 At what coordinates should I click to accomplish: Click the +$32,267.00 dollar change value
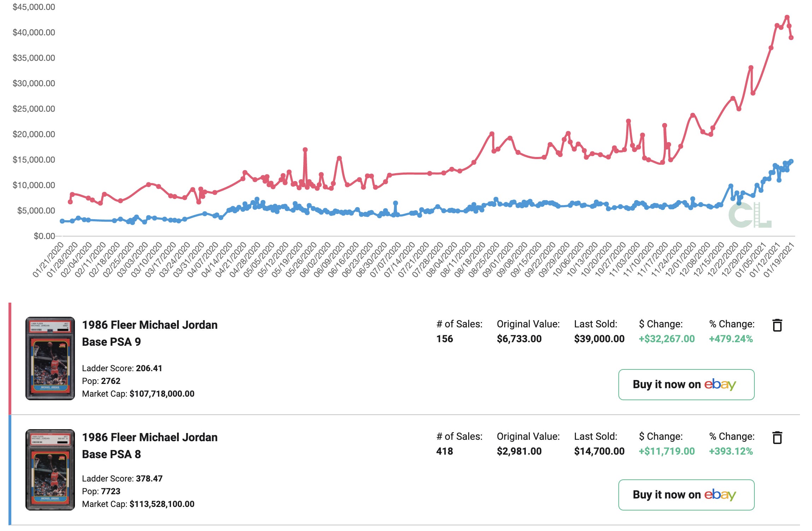(x=667, y=339)
